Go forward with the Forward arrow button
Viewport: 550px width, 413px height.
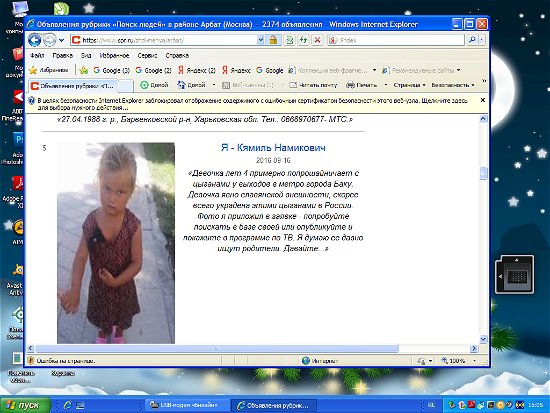point(49,40)
